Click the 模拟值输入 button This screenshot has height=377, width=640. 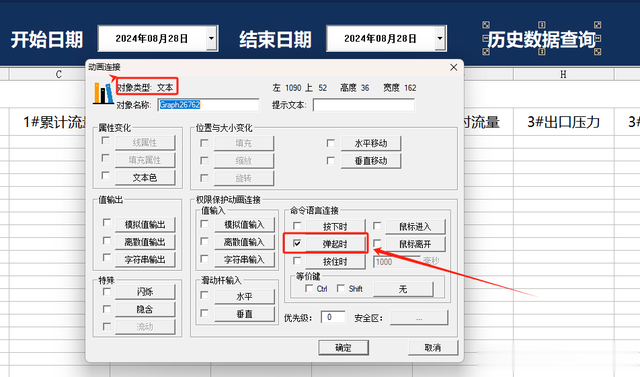point(244,224)
